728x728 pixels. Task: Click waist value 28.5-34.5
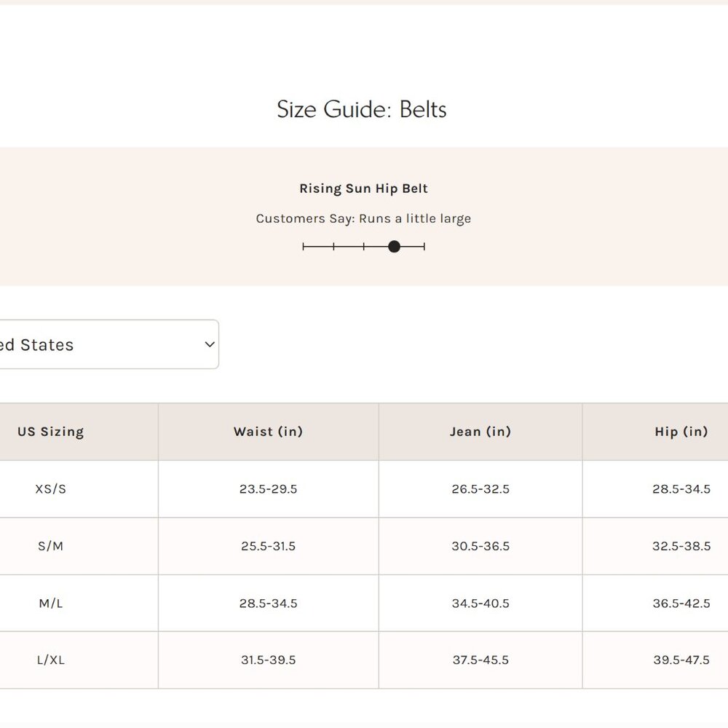pyautogui.click(x=269, y=603)
